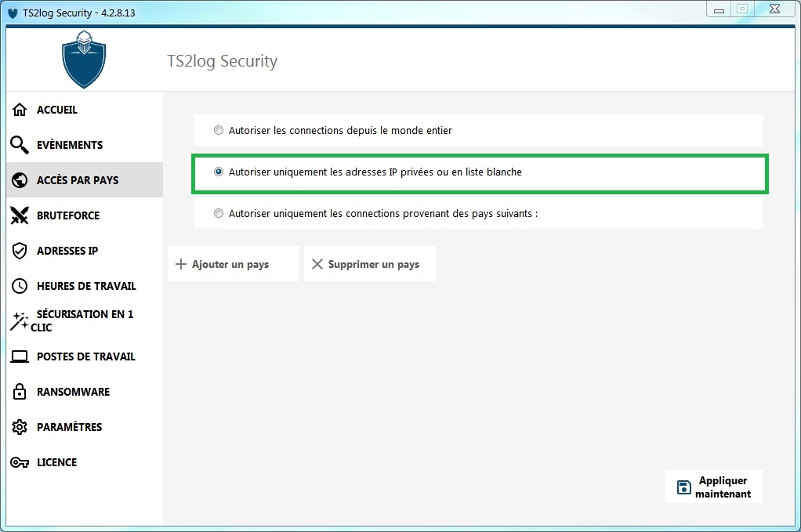Open POSTES DE TRAVAIL section
The width and height of the screenshot is (801, 532).
click(85, 356)
